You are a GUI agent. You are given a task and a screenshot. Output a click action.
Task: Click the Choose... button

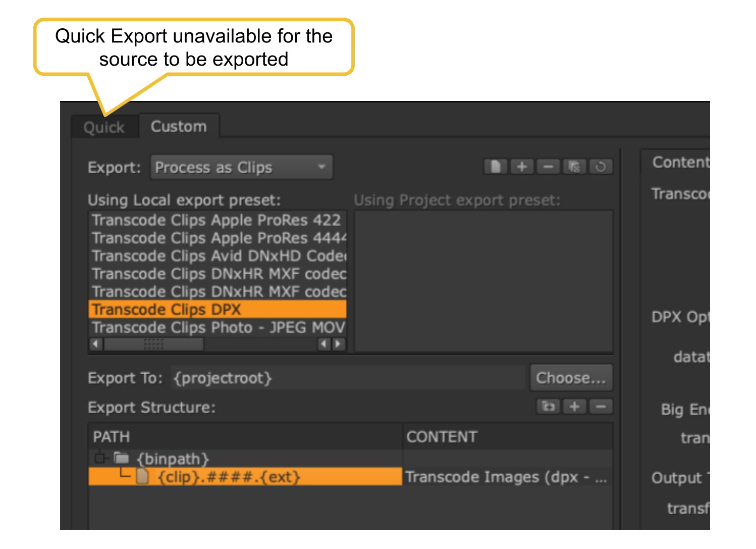[571, 378]
